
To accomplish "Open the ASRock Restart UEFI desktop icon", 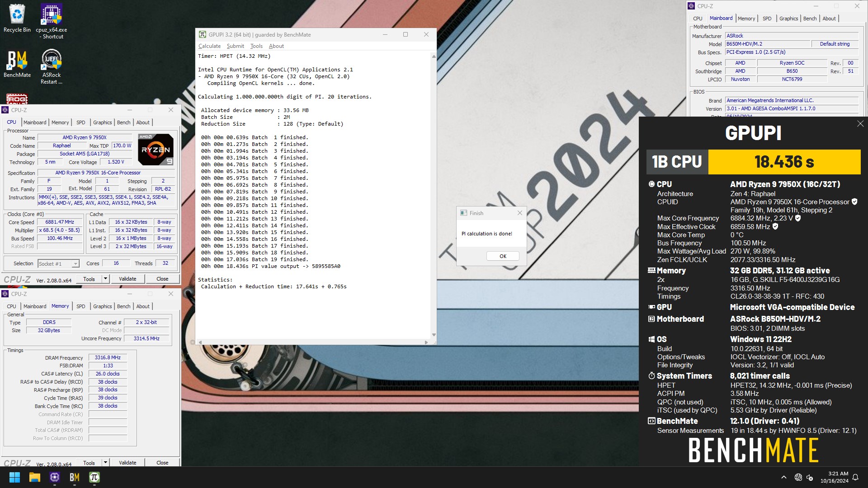I will 52,66.
